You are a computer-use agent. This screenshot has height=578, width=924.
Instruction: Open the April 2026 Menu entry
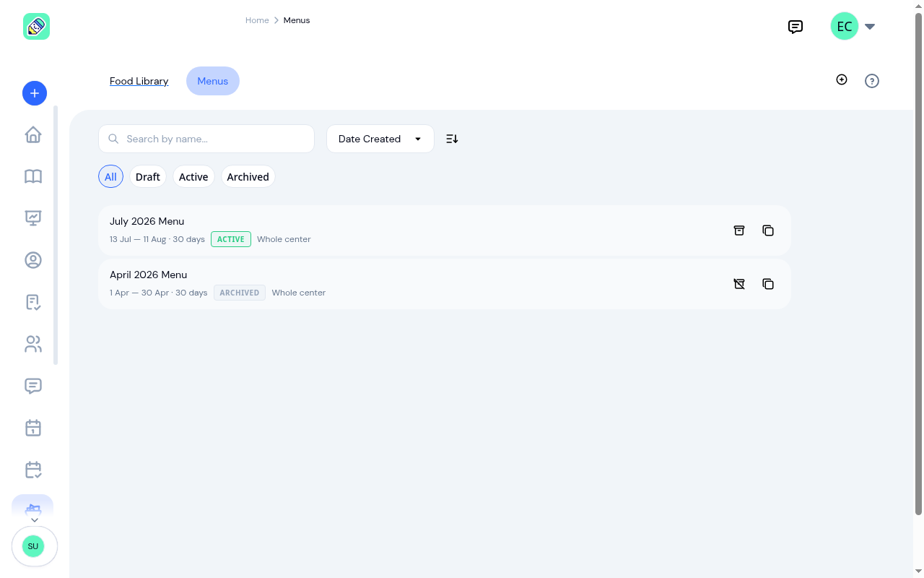445,284
